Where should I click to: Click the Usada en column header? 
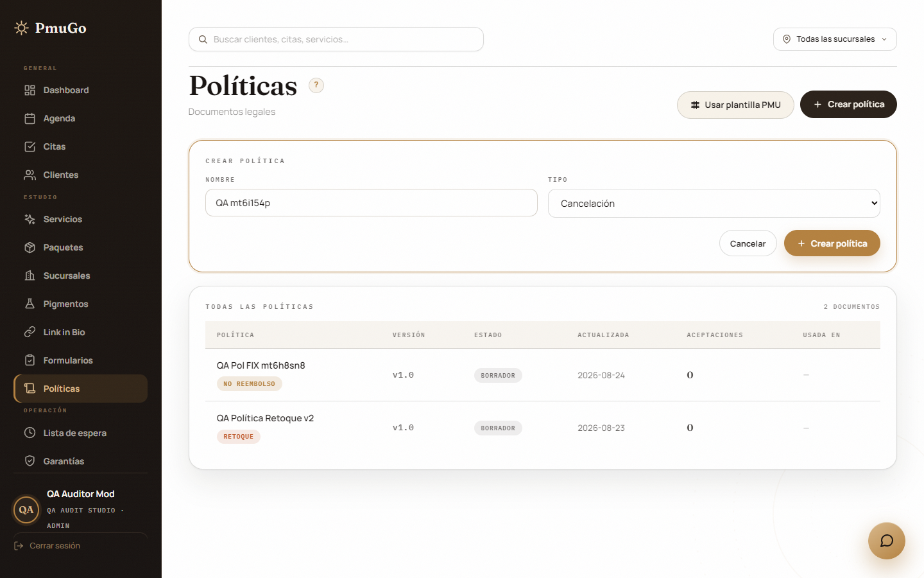[821, 335]
